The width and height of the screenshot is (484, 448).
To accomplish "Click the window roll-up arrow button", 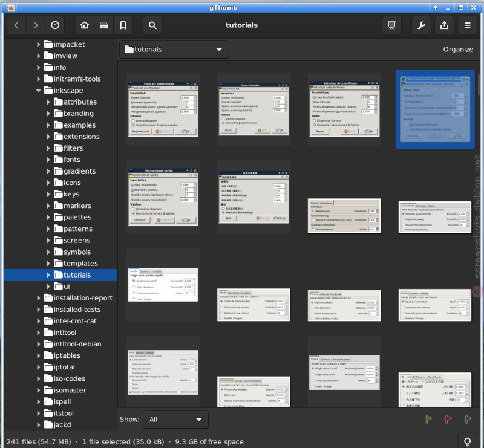I will pos(436,7).
